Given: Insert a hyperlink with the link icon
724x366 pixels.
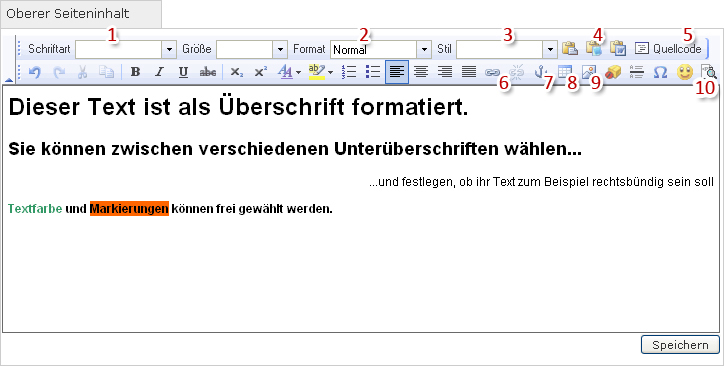Looking at the screenshot, I should coord(492,72).
